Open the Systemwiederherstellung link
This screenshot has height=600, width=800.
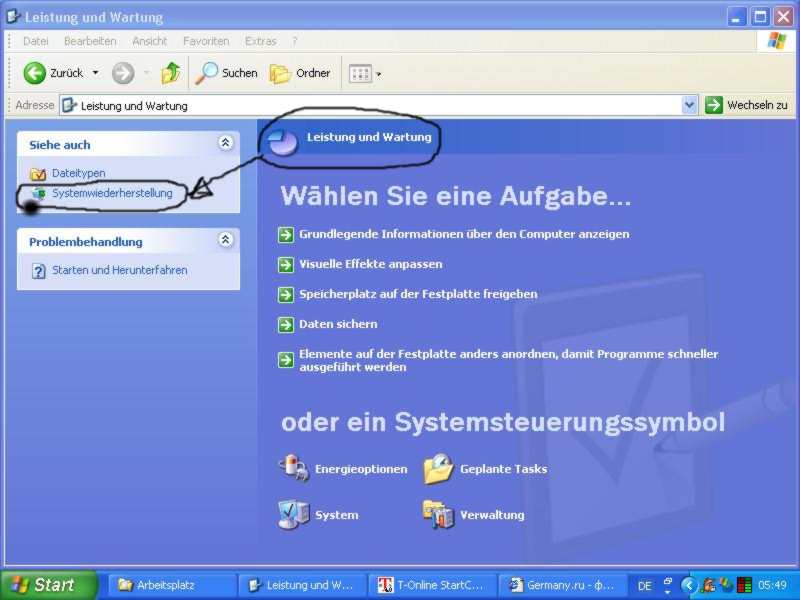[x=112, y=193]
